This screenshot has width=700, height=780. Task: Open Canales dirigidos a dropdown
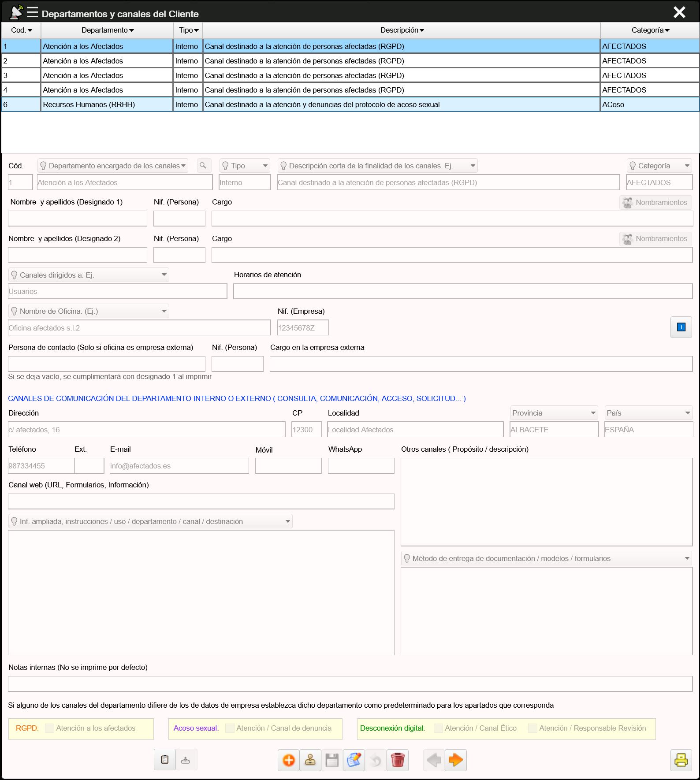(x=89, y=275)
